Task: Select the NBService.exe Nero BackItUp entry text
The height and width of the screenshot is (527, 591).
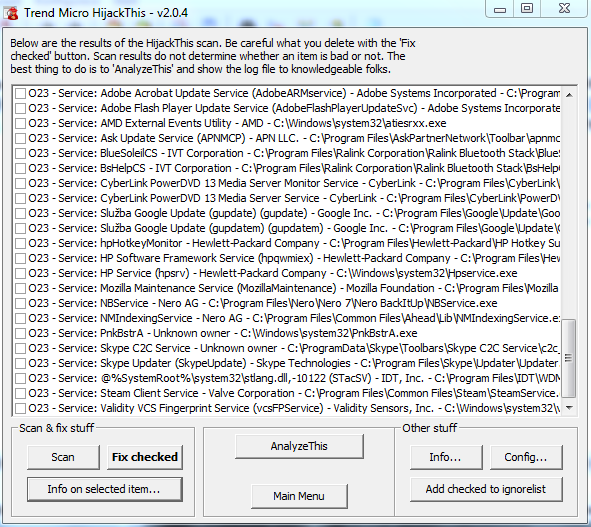Action: 263,303
